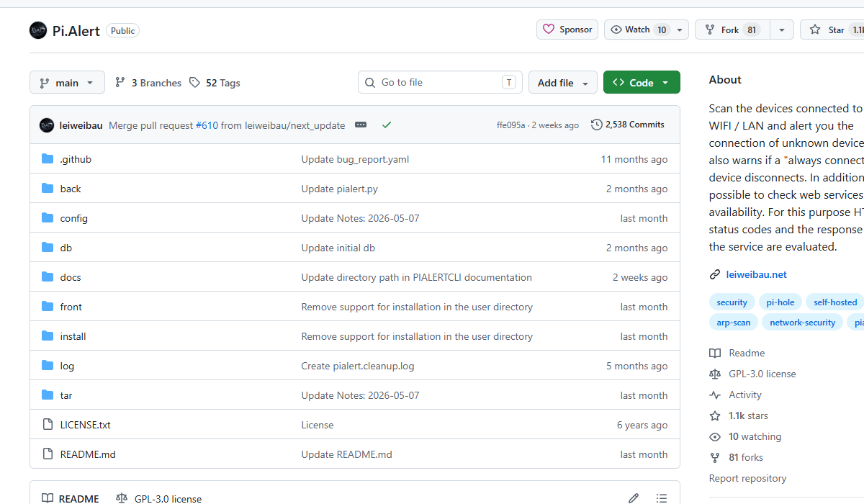Open Readme link in About sidebar
This screenshot has width=864, height=504.
click(x=737, y=353)
